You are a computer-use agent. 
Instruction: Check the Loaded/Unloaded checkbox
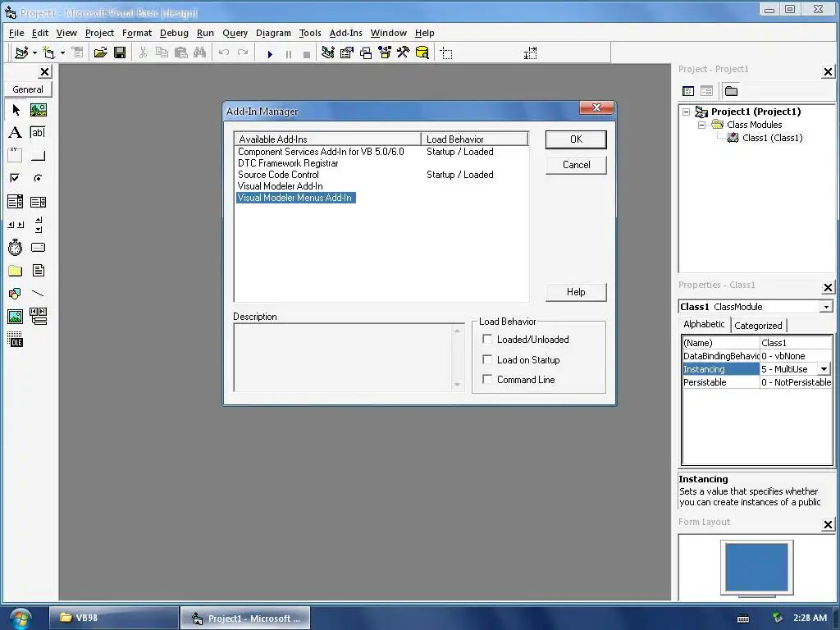pyautogui.click(x=487, y=339)
